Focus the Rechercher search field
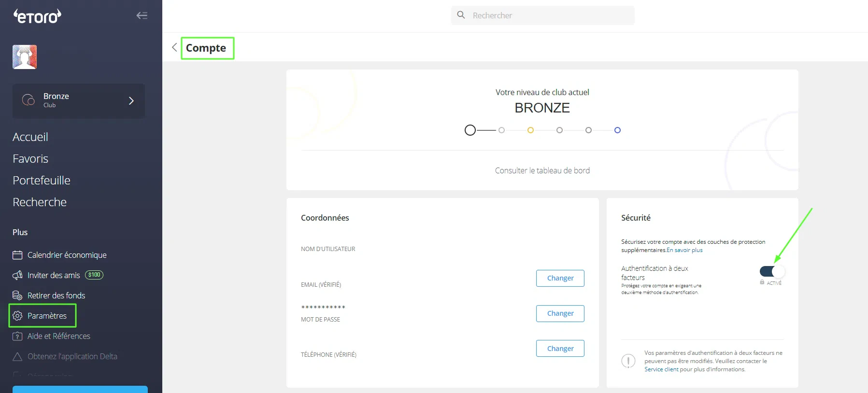The height and width of the screenshot is (393, 868). coord(543,15)
